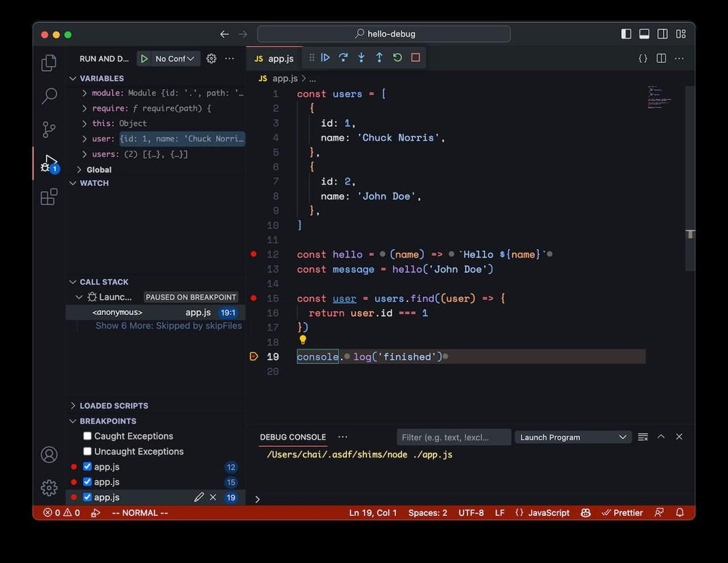728x563 pixels.
Task: Edit the line 19 breakpoint condition
Action: [199, 497]
